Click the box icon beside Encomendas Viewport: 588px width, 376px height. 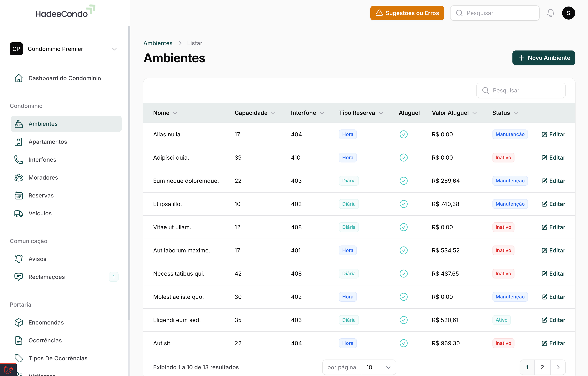(19, 322)
